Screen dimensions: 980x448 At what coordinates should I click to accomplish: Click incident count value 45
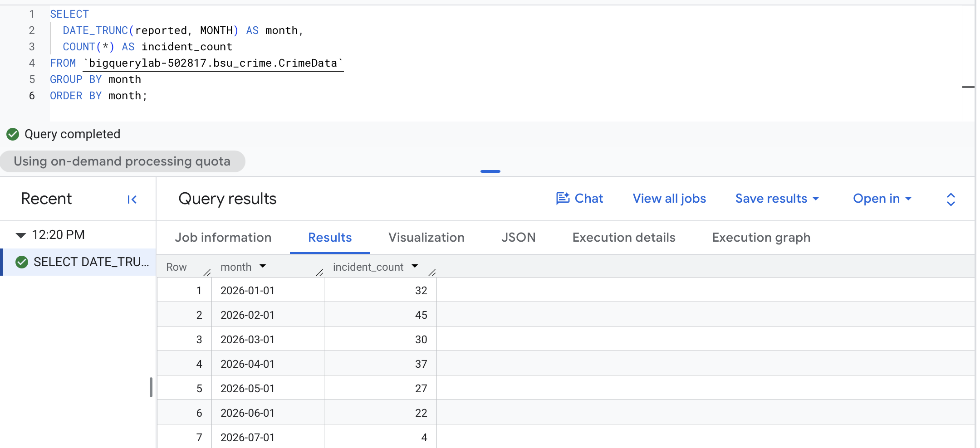click(x=421, y=315)
